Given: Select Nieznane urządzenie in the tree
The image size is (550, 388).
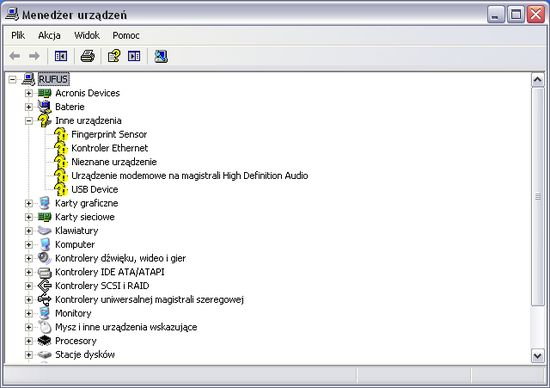Looking at the screenshot, I should coord(114,162).
